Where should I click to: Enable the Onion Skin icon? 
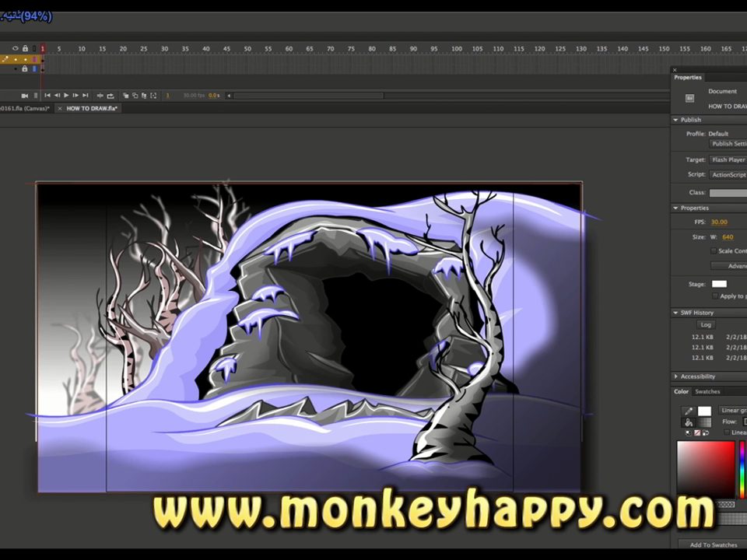pyautogui.click(x=126, y=96)
